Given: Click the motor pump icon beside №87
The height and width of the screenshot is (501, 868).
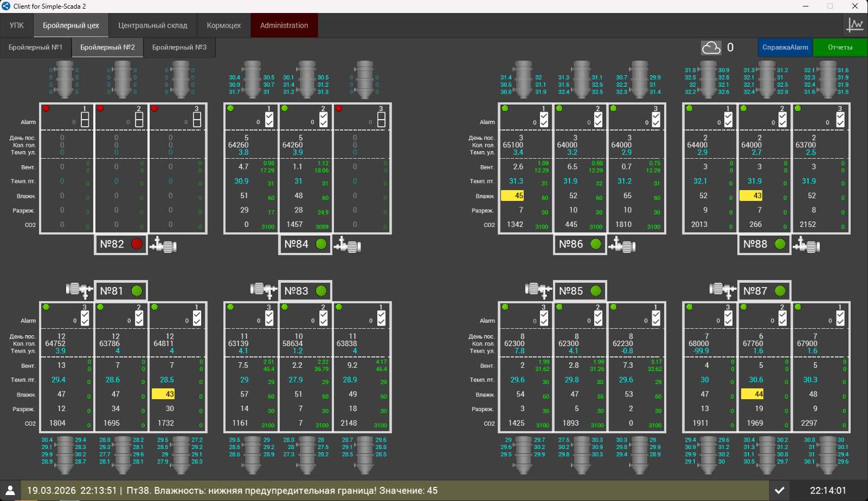Looking at the screenshot, I should (x=723, y=290).
